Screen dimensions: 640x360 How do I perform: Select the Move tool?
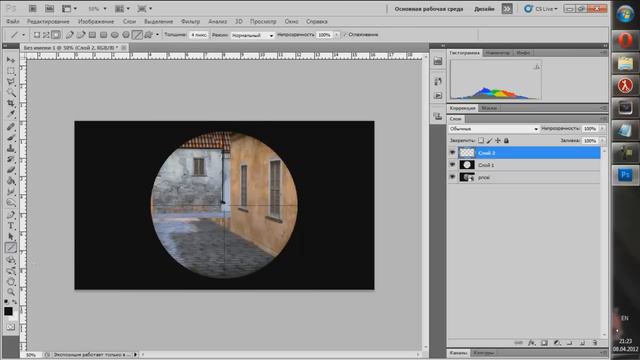(x=11, y=60)
